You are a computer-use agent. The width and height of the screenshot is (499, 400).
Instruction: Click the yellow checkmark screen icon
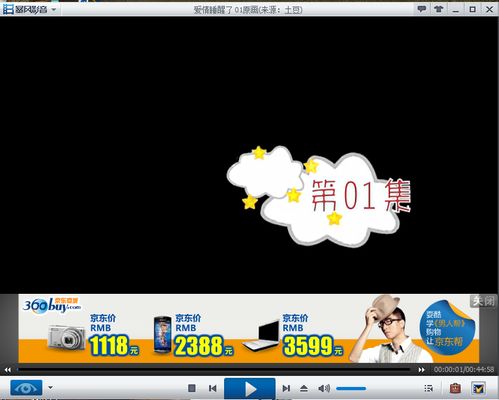[478, 388]
